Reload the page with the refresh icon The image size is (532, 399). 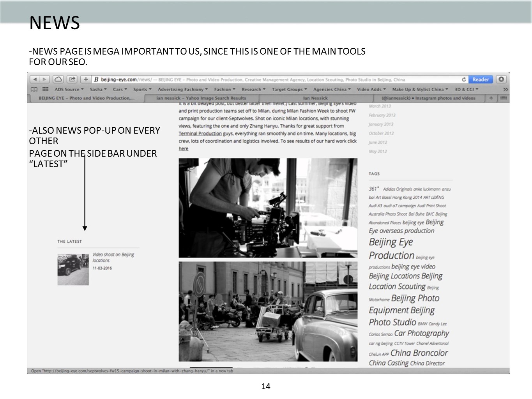pos(464,79)
